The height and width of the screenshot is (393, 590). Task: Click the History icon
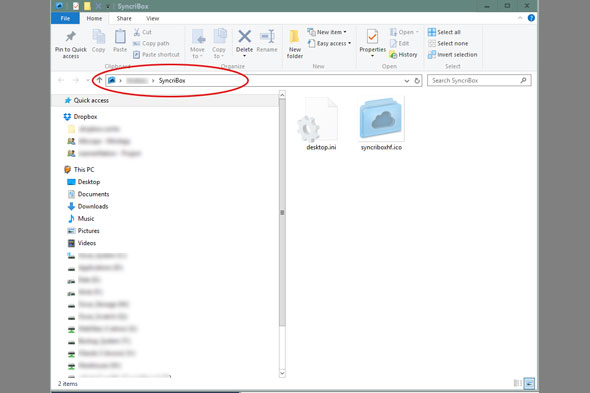pyautogui.click(x=393, y=55)
